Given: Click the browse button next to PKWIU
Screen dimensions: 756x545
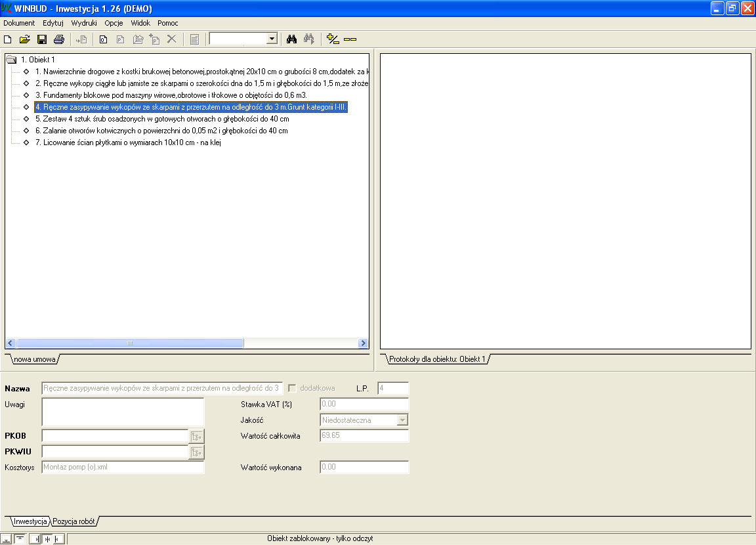Looking at the screenshot, I should tap(197, 452).
